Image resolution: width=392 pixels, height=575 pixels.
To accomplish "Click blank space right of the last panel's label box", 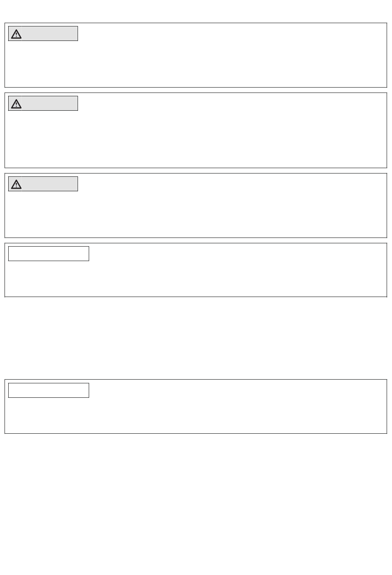I will (237, 390).
